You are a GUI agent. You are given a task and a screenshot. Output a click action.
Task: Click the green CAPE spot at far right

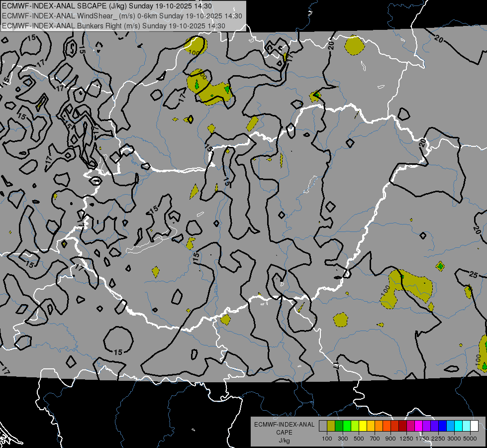tap(440, 266)
